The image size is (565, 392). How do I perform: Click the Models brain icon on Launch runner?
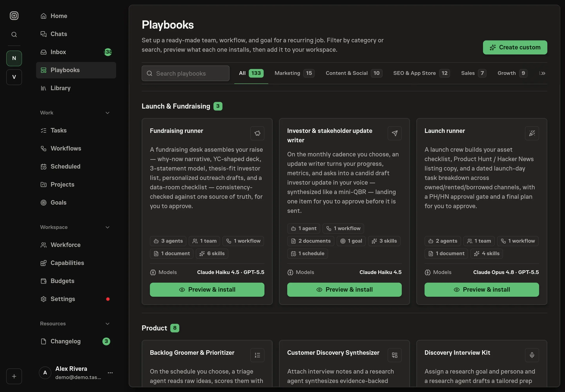(427, 272)
